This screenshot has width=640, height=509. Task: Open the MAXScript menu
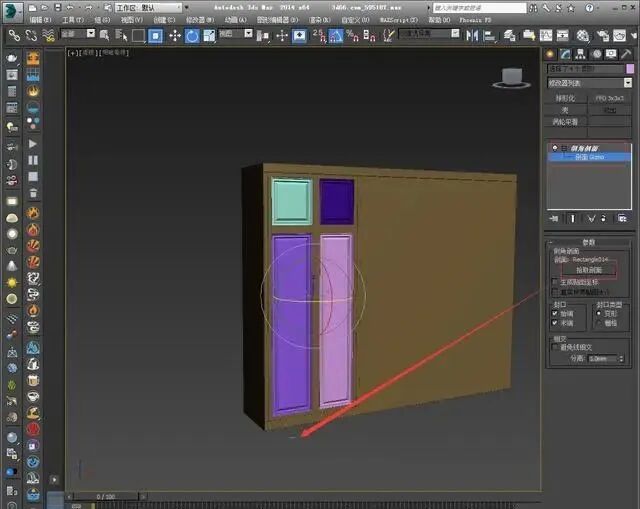coord(398,20)
